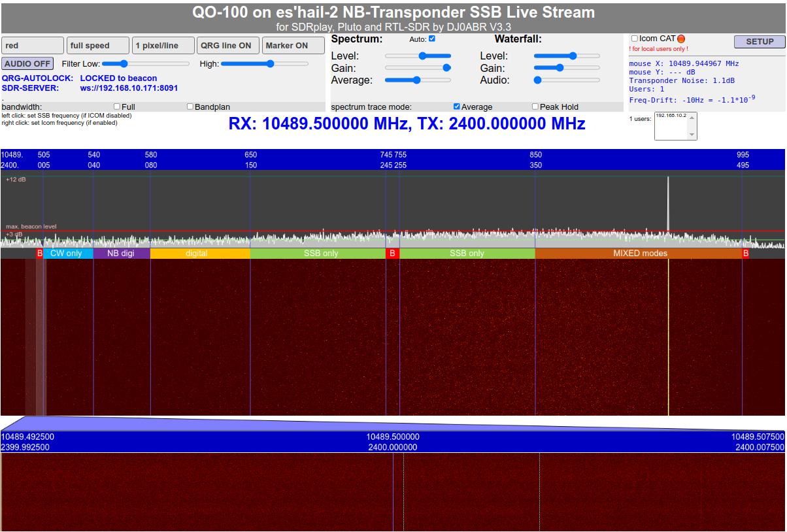
Task: Uncheck the Average trace mode
Action: tap(457, 107)
